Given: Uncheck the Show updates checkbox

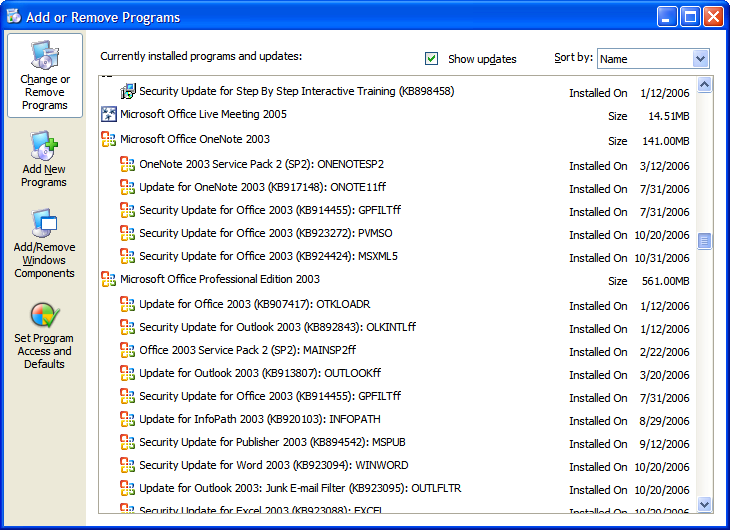Looking at the screenshot, I should point(431,59).
